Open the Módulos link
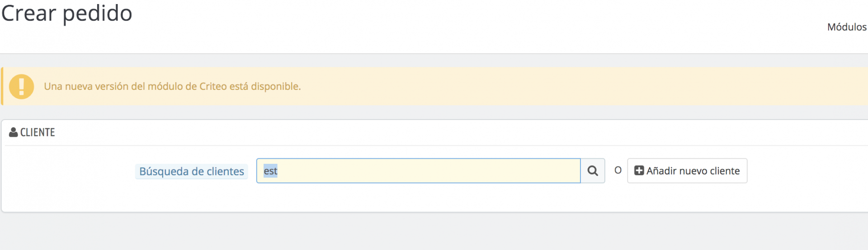This screenshot has height=250, width=868. pyautogui.click(x=846, y=27)
